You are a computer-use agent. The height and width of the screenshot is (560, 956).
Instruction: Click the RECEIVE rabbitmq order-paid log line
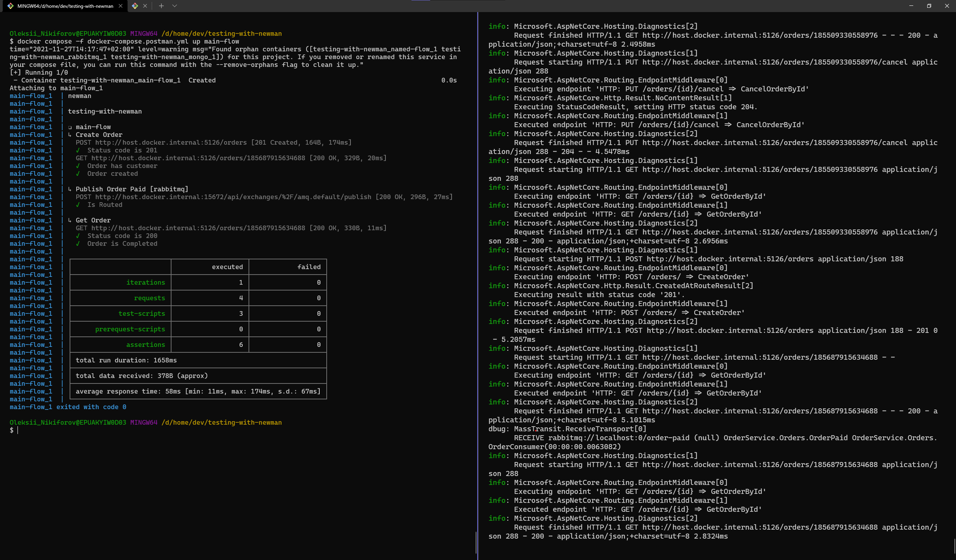(713, 442)
